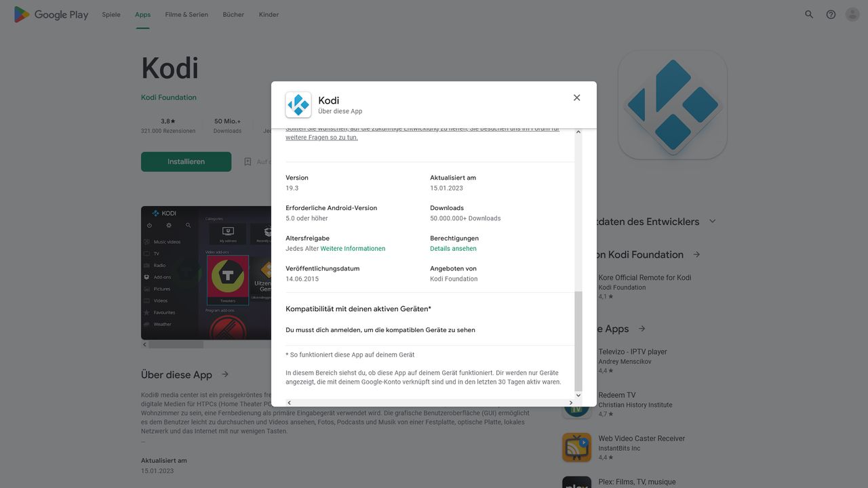
Task: Click the Kodi screenshot thumbnail
Action: (206, 272)
